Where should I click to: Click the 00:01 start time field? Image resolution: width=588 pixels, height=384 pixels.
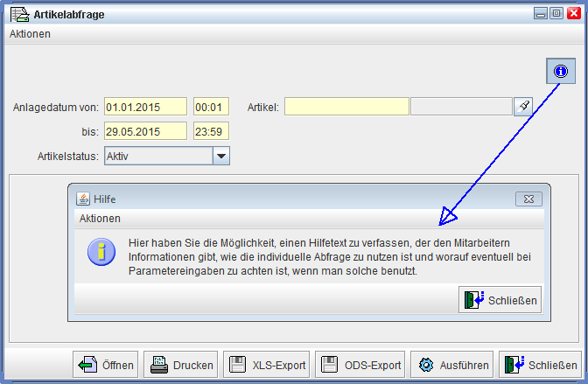[x=211, y=107]
